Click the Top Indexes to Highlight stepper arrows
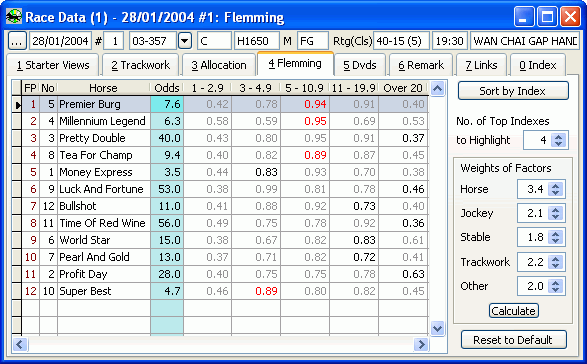 coord(559,140)
